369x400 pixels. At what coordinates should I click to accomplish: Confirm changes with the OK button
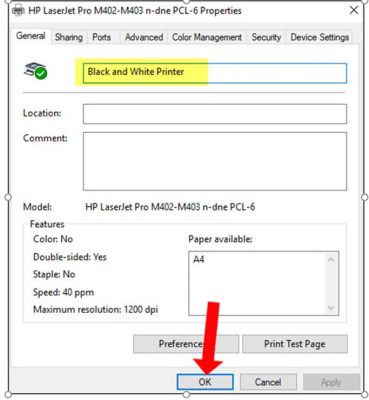click(205, 382)
